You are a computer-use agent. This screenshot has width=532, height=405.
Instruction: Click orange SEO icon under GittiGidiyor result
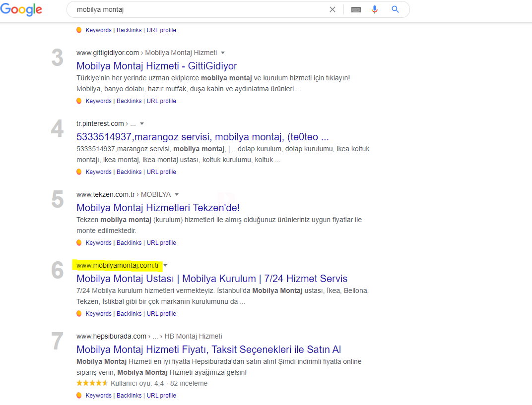(x=79, y=101)
